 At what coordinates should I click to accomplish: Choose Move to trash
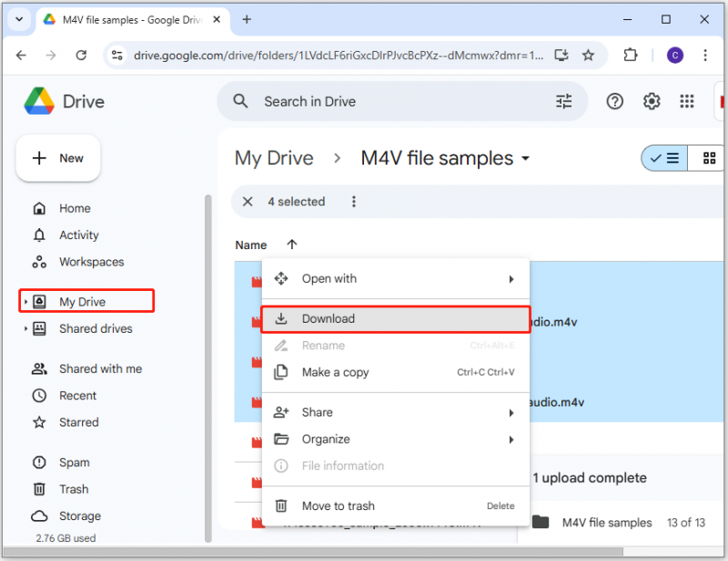pyautogui.click(x=396, y=506)
